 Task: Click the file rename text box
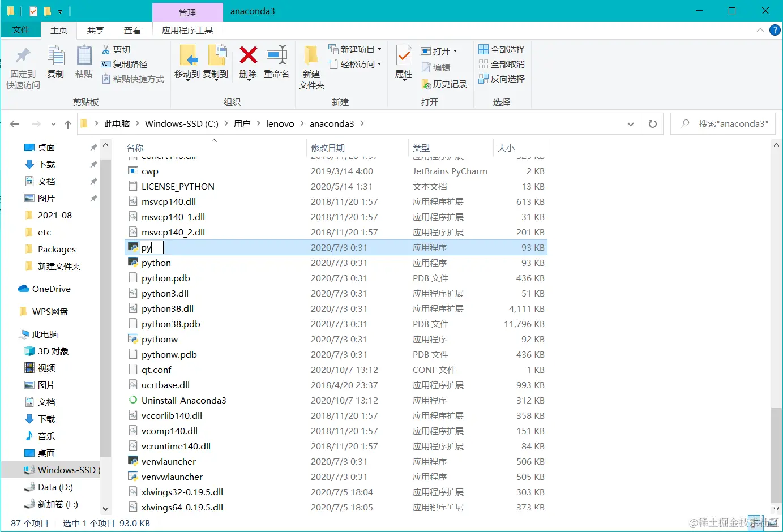[152, 247]
